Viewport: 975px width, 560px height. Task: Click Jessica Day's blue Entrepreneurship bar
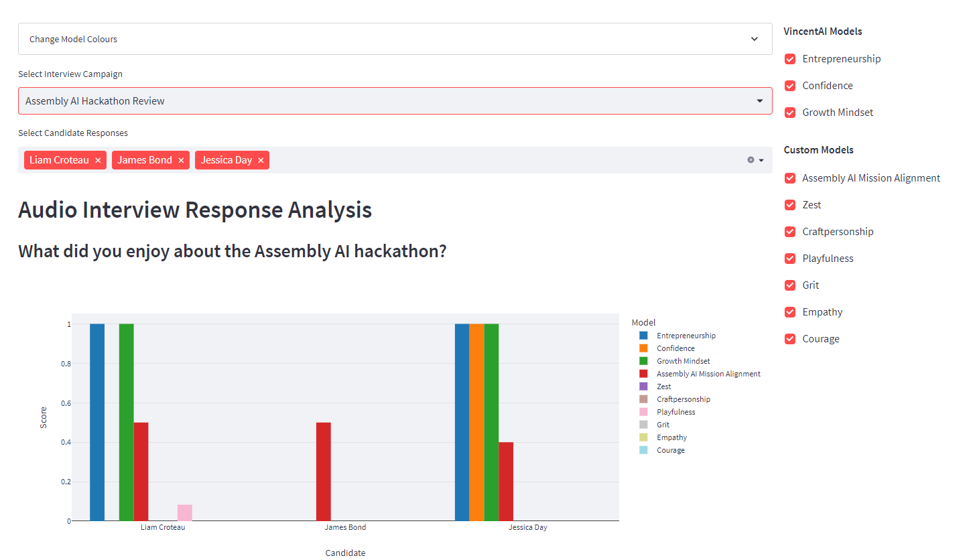[x=462, y=422]
